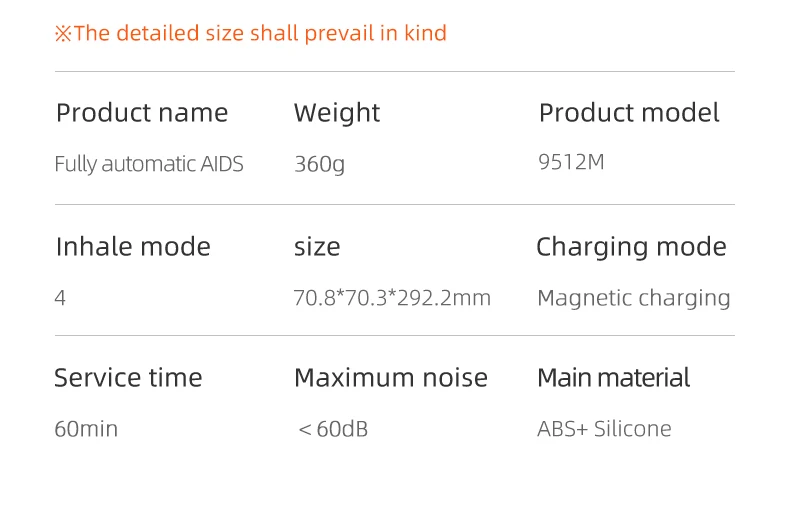Select the "60min" service time value
Image resolution: width=790 pixels, height=527 pixels.
(x=86, y=429)
